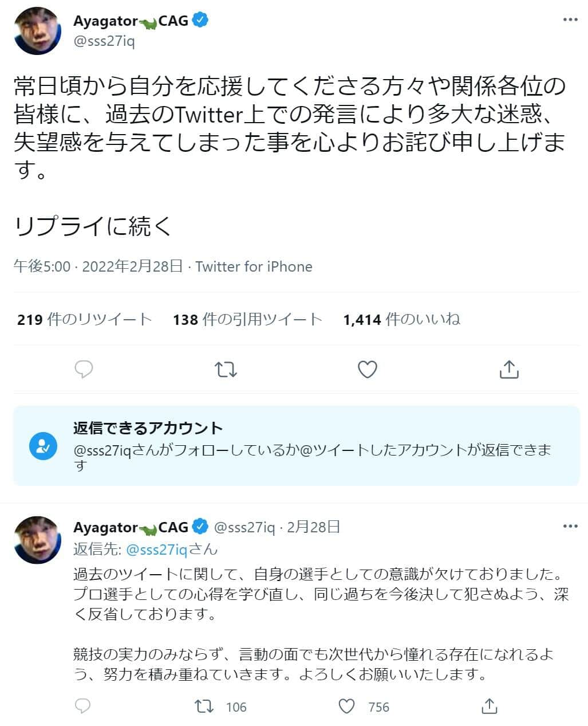
Task: Select the retweet icon below the apology tweet
Action: click(x=225, y=370)
